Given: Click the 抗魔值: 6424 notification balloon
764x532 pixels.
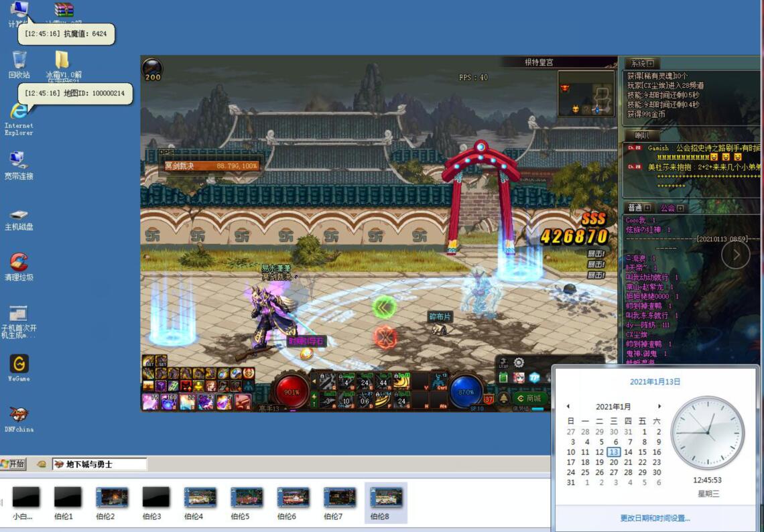Looking at the screenshot, I should click(x=66, y=34).
